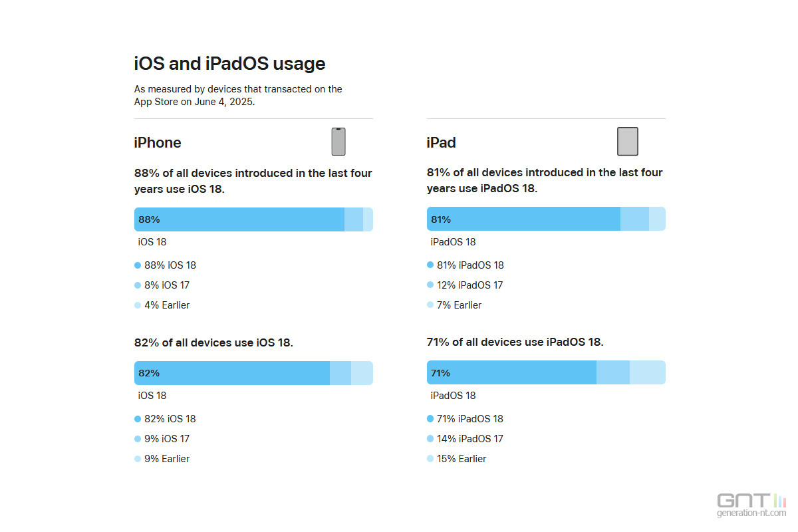The image size is (798, 532).
Task: Click the 88% iOS 18 legend dot
Action: [138, 265]
